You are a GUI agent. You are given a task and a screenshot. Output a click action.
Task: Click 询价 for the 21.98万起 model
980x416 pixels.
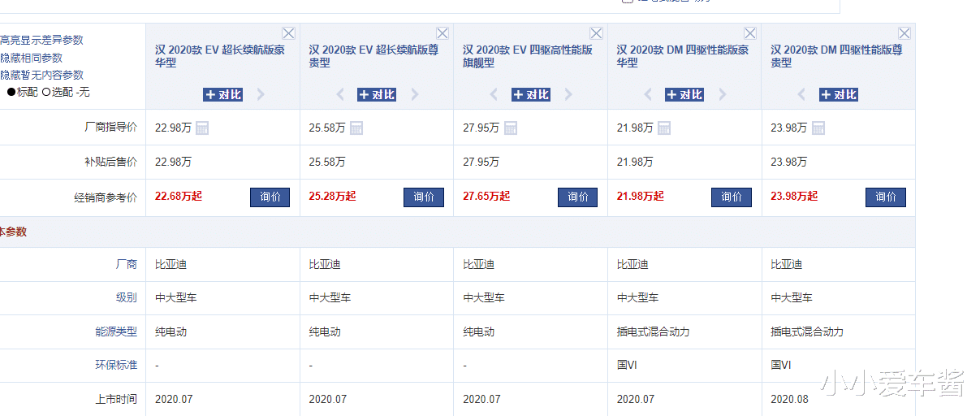click(x=732, y=197)
